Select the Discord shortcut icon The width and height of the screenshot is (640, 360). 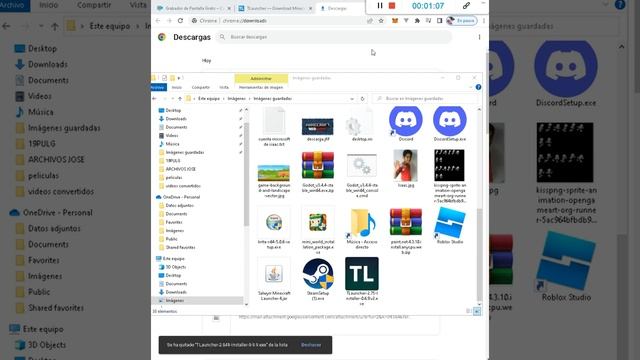[x=406, y=124]
